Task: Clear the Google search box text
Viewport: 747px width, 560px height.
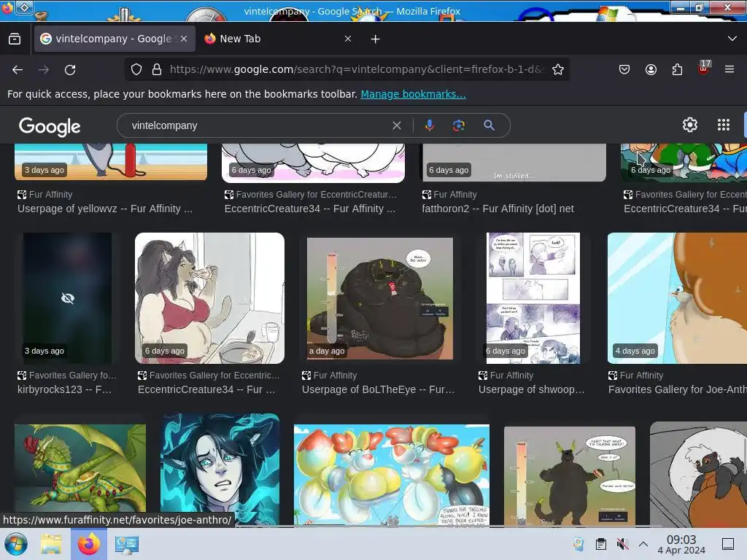Action: click(x=396, y=125)
